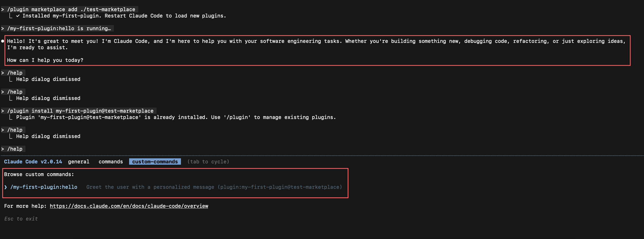644x239 pixels.
Task: Click the "/plugin install my-first-plugin@test-marketplace" command line
Action: point(80,111)
